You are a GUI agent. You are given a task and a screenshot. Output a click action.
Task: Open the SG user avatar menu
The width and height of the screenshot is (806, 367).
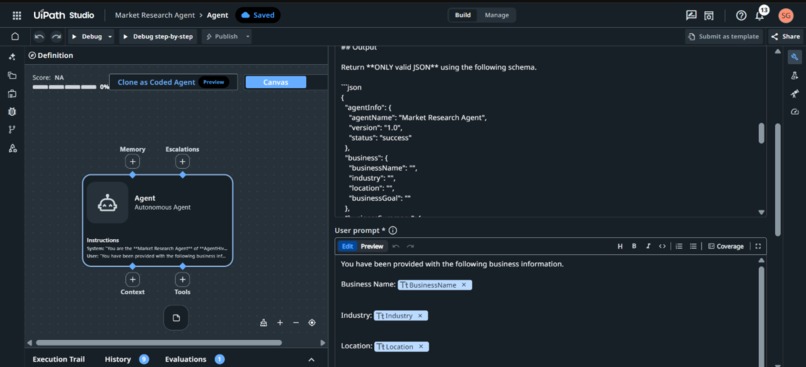(785, 15)
